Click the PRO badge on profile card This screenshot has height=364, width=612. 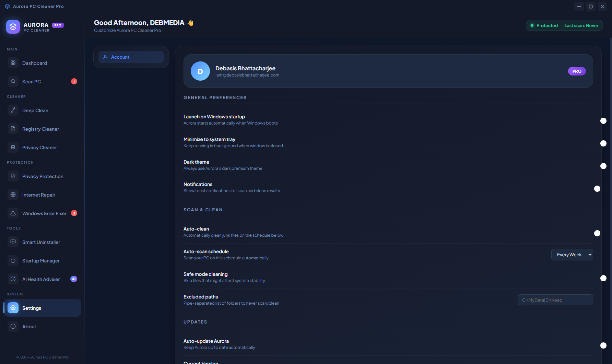[x=577, y=71]
